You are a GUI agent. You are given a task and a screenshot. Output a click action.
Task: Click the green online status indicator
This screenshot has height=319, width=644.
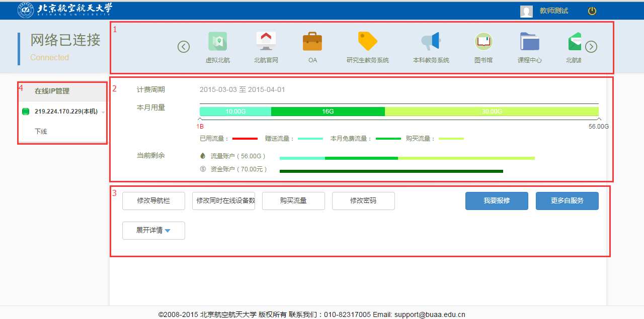click(x=26, y=112)
